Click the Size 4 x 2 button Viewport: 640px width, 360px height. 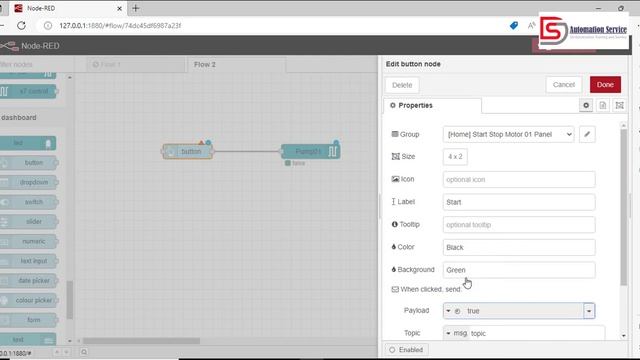click(x=455, y=157)
